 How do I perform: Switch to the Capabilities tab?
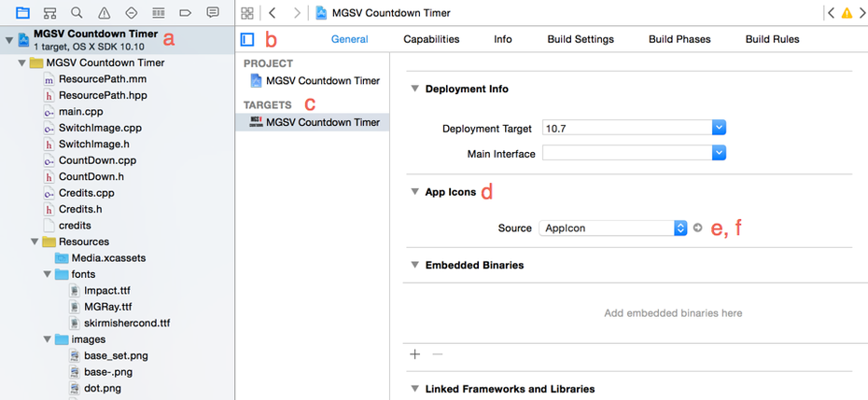coord(431,39)
